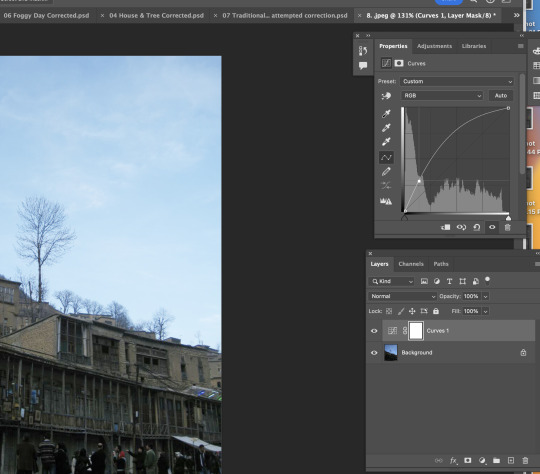Image resolution: width=540 pixels, height=474 pixels.
Task: Click the white point input slider triangle
Action: (x=508, y=218)
